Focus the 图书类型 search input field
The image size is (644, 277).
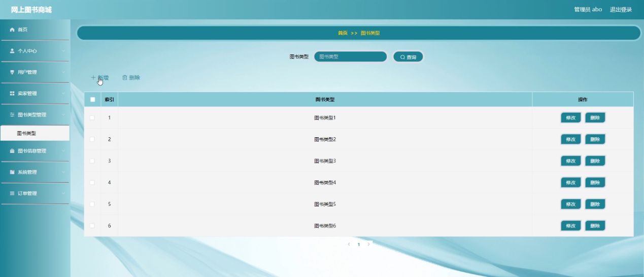[351, 57]
